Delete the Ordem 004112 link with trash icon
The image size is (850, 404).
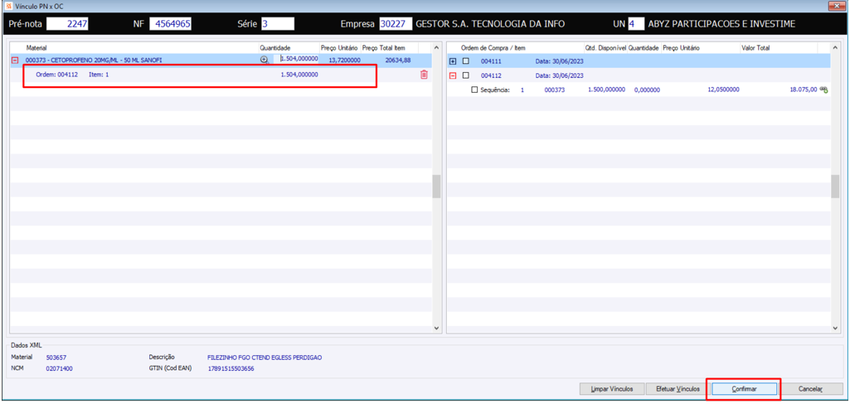(x=424, y=75)
